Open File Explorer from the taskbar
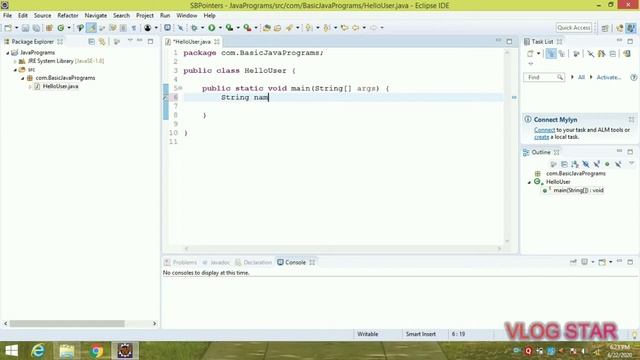The width and height of the screenshot is (640, 360). [67, 351]
